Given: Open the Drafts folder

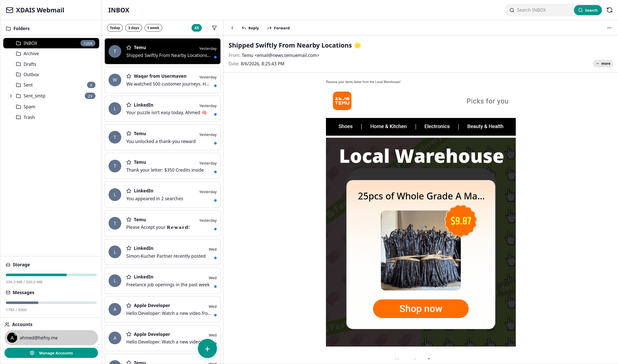Looking at the screenshot, I should [51, 64].
